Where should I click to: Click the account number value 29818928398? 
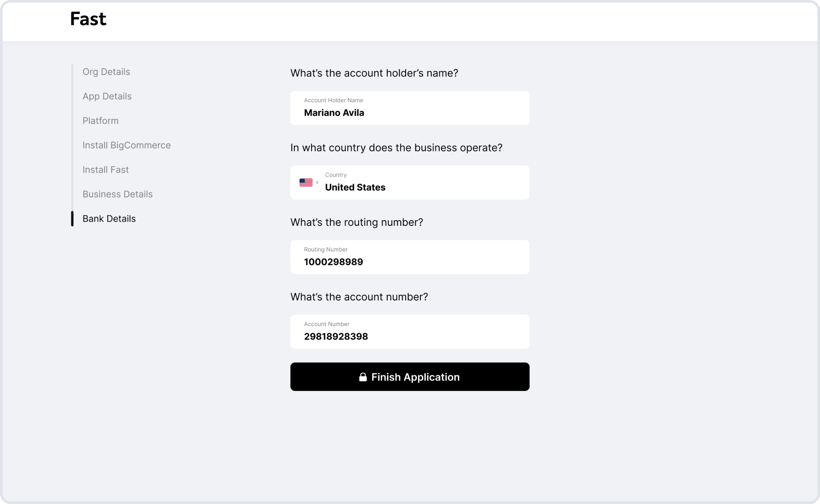click(336, 336)
